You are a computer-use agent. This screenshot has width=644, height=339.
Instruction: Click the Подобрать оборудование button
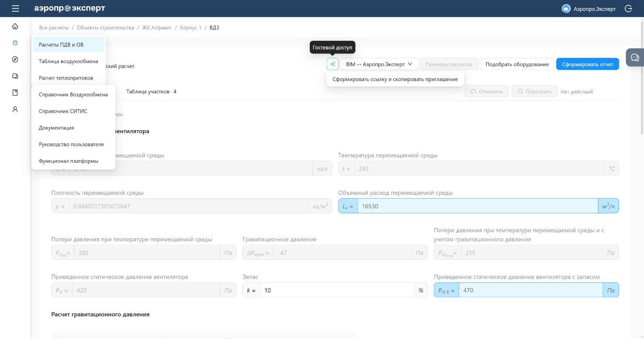tap(517, 64)
